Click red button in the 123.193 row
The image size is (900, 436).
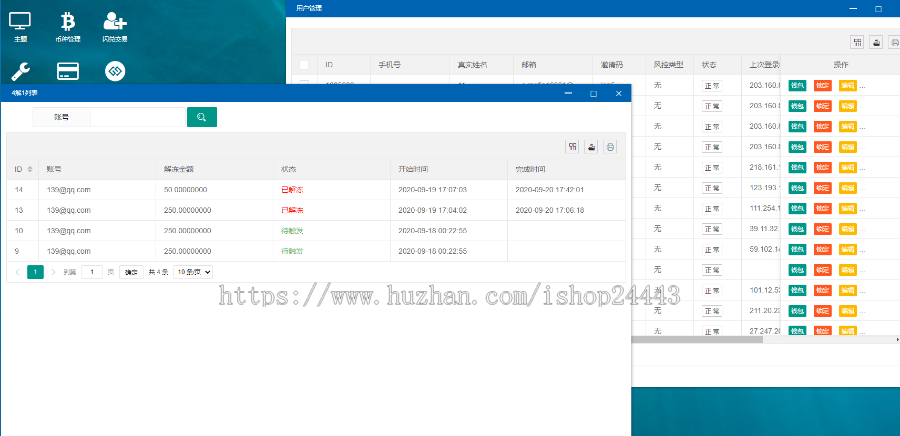[x=823, y=188]
